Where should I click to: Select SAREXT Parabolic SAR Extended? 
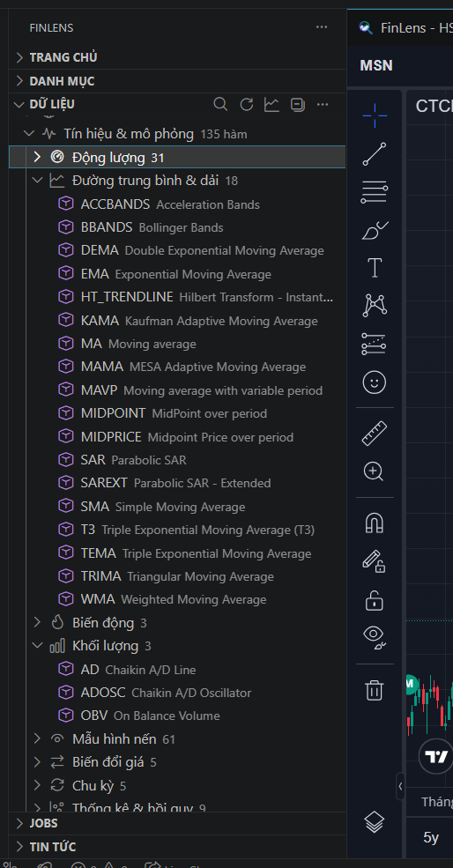click(x=177, y=483)
